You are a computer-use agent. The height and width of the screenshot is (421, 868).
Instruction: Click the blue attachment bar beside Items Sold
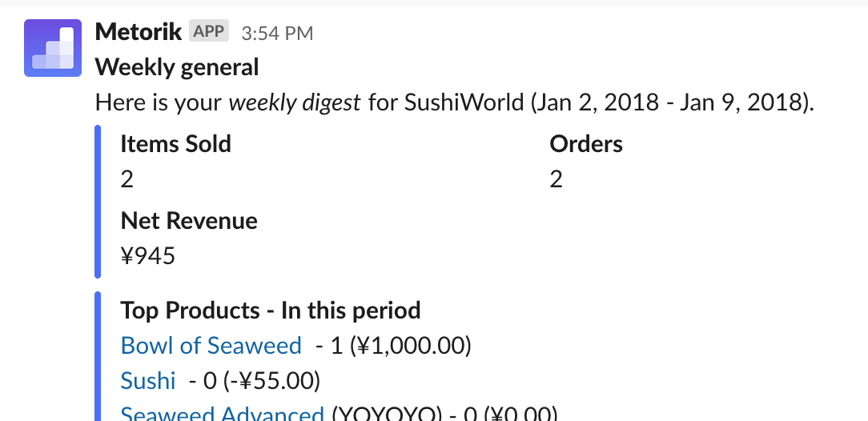tap(98, 202)
